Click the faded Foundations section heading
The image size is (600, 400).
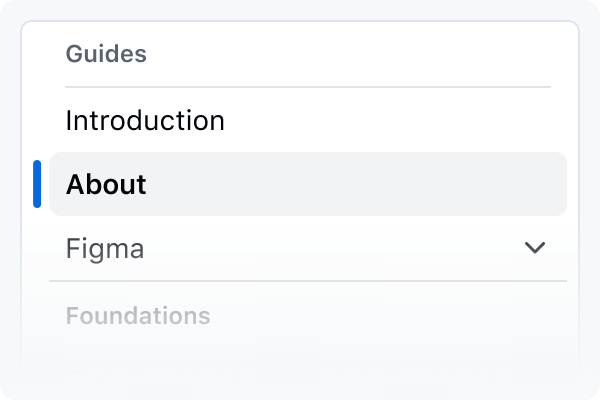(138, 316)
